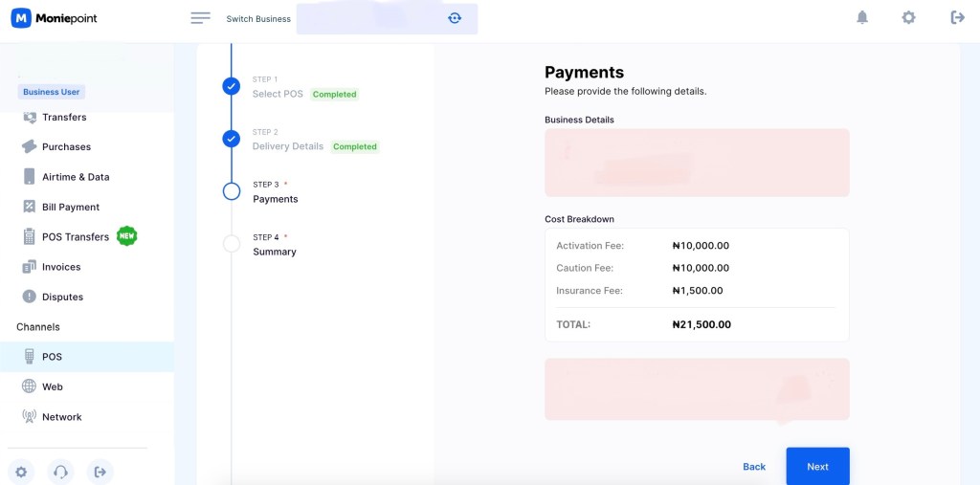Click the Caution Fee label
Viewport: 980px width, 485px height.
click(585, 268)
